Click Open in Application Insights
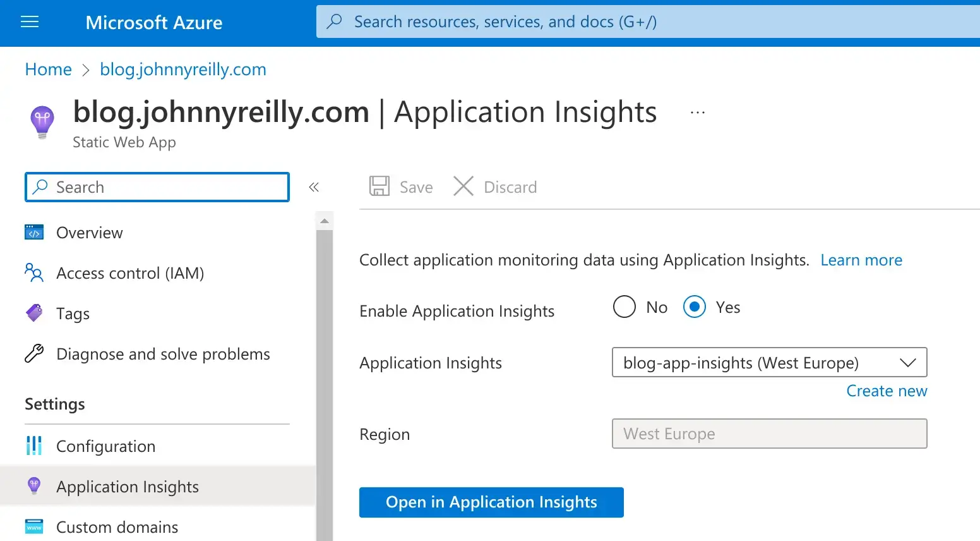This screenshot has width=980, height=541. [x=491, y=502]
